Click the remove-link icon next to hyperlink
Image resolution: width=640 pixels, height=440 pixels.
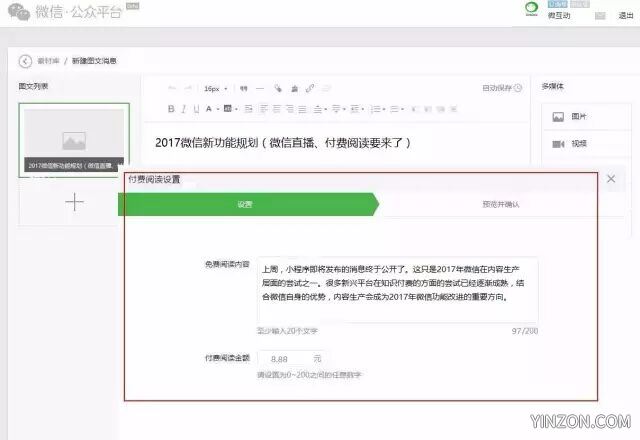pyautogui.click(x=326, y=88)
